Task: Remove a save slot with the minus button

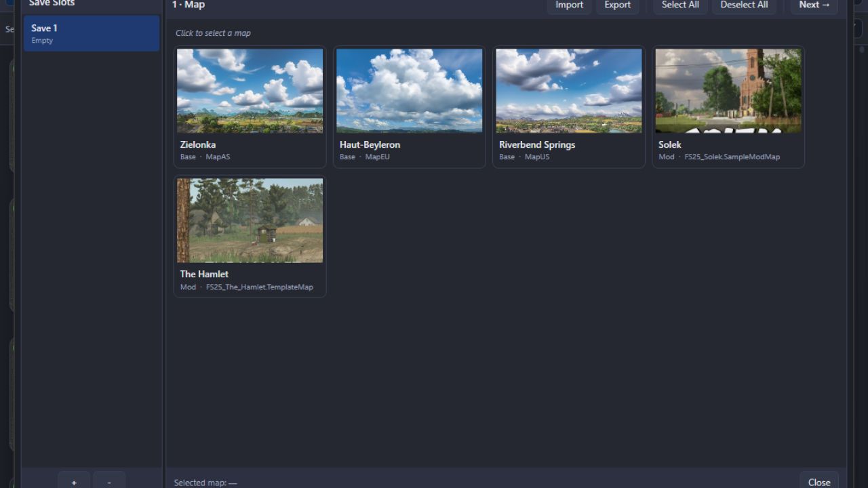Action: [109, 481]
